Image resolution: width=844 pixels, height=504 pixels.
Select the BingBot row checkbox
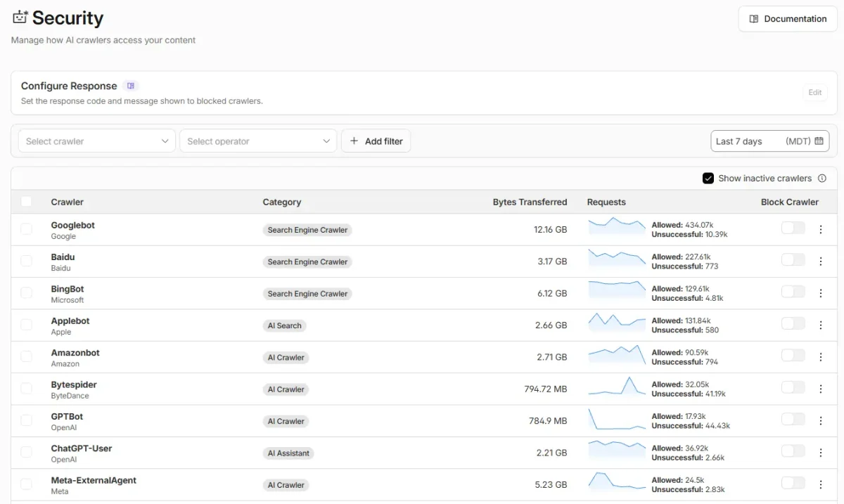pos(26,293)
